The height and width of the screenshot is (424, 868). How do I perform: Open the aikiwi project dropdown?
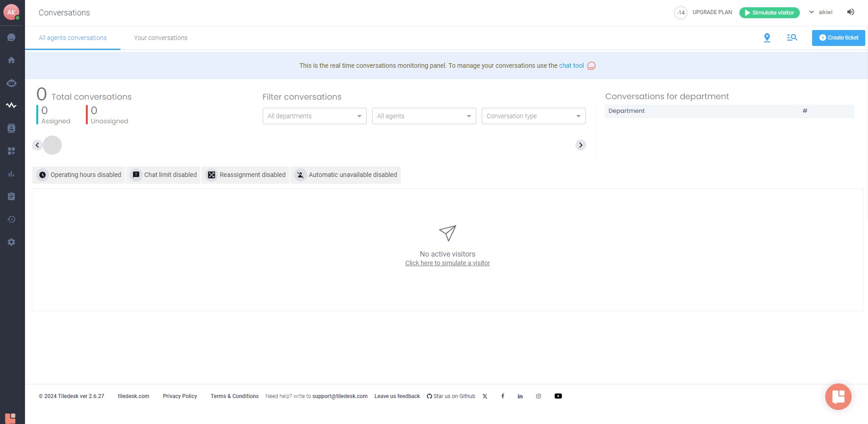[x=821, y=12]
